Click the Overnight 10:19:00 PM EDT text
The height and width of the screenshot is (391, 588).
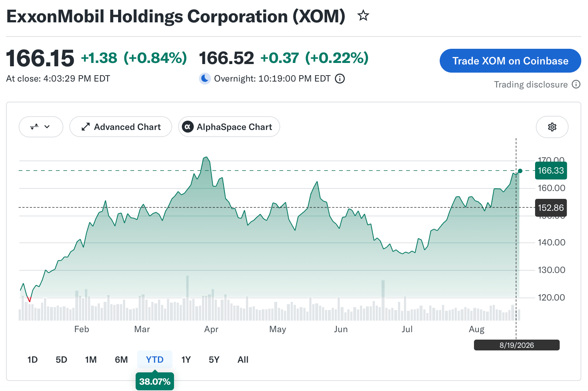click(x=272, y=79)
